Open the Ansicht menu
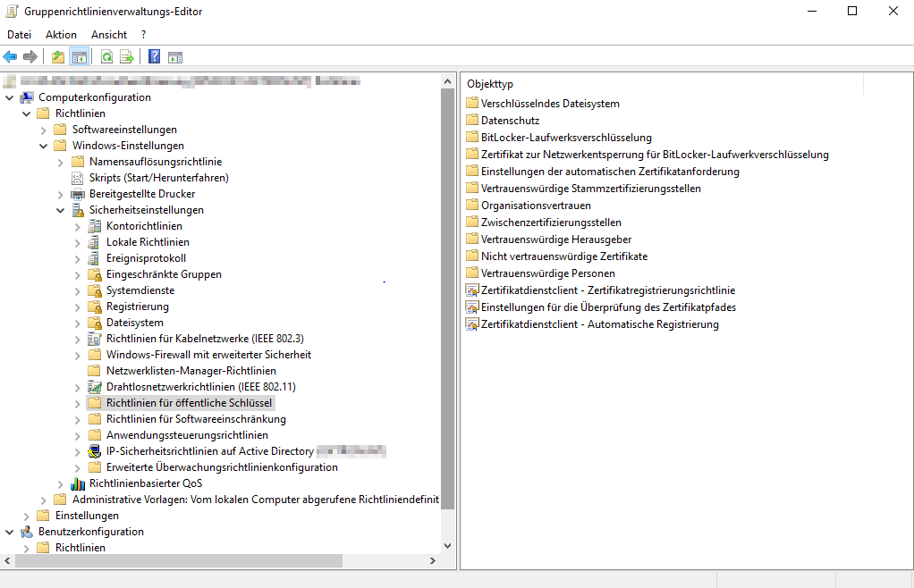Image resolution: width=914 pixels, height=588 pixels. pos(109,34)
